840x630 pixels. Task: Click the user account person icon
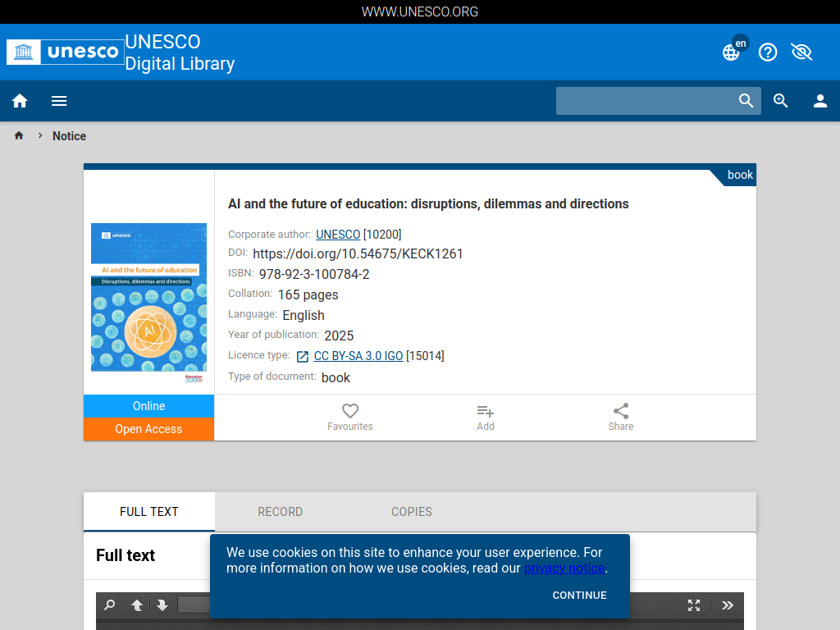click(820, 100)
